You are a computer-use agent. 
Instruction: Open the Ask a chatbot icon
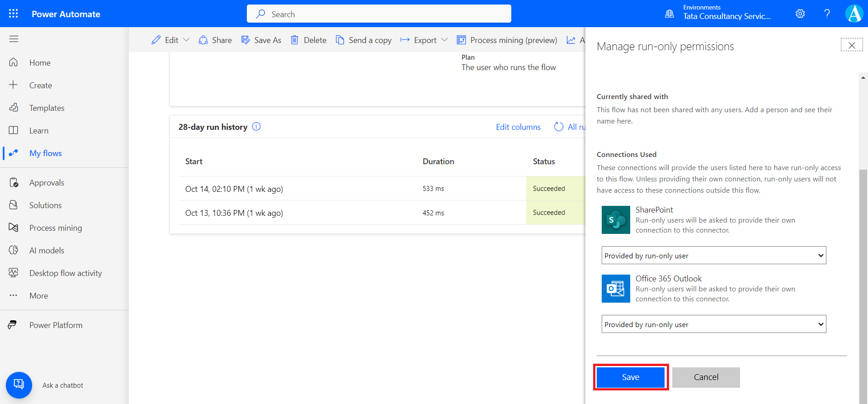[19, 385]
